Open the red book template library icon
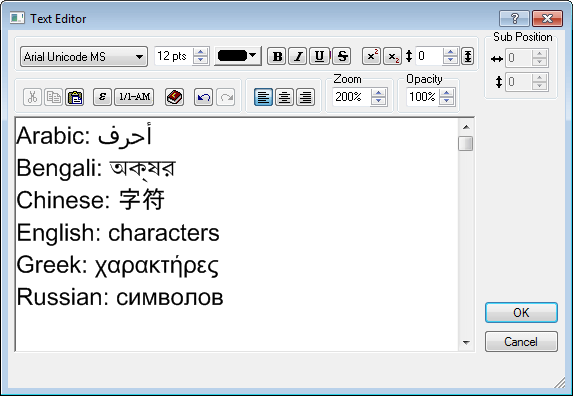This screenshot has height=396, width=573. click(x=174, y=97)
